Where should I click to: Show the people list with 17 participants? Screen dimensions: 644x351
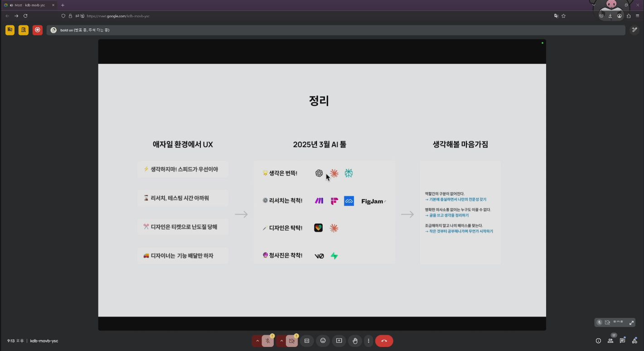click(x=610, y=340)
